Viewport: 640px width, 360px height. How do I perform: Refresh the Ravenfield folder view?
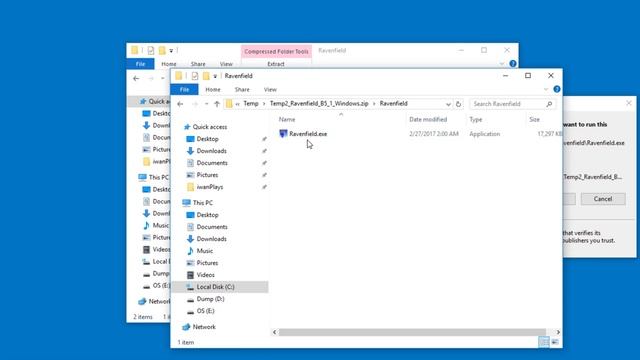[x=458, y=104]
